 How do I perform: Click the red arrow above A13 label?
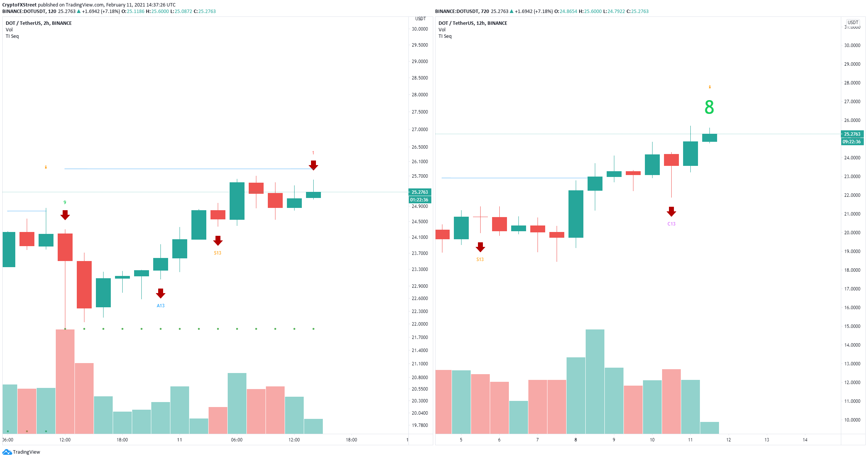click(x=160, y=294)
